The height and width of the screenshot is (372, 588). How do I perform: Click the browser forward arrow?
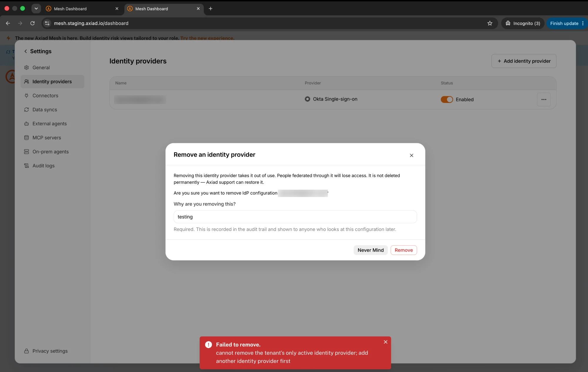point(20,23)
